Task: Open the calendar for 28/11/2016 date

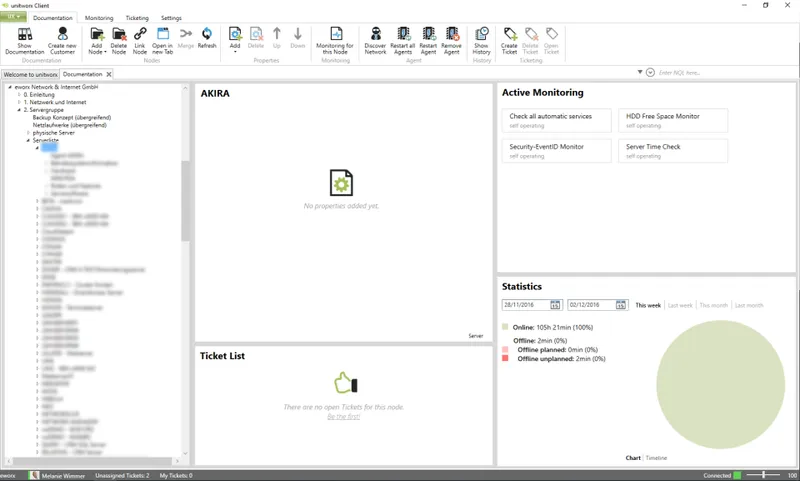Action: [555, 305]
